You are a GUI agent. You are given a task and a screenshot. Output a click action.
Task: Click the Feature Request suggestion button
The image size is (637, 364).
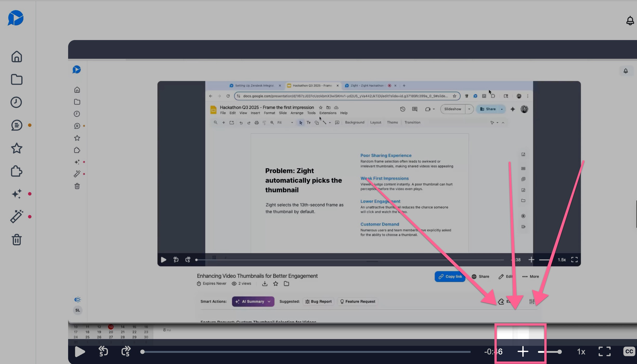click(357, 302)
